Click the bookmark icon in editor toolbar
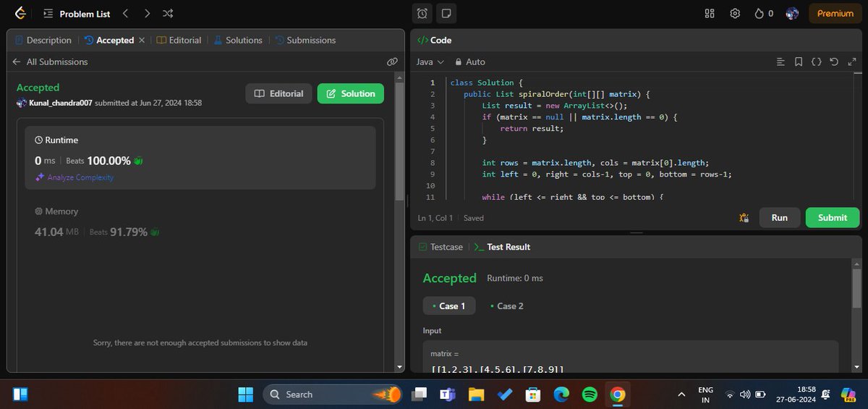Screen dimensions: 868x409 pos(799,62)
